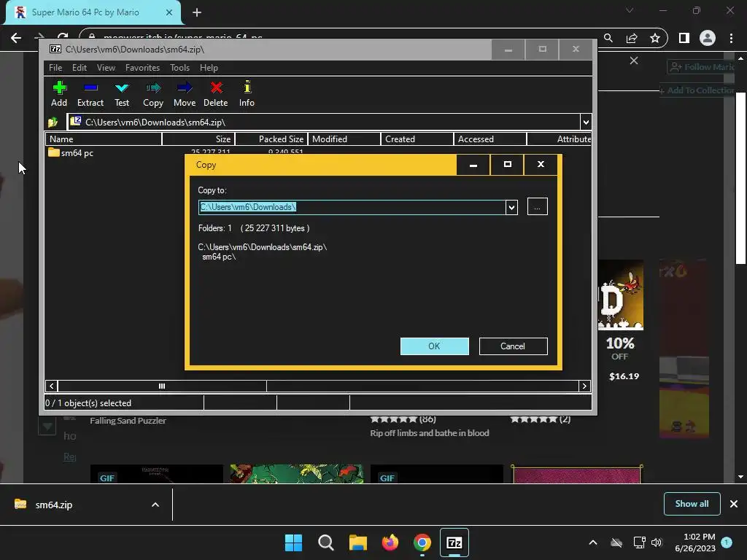
Task: Click the Copy toolbar icon in 7-Zip
Action: [153, 94]
